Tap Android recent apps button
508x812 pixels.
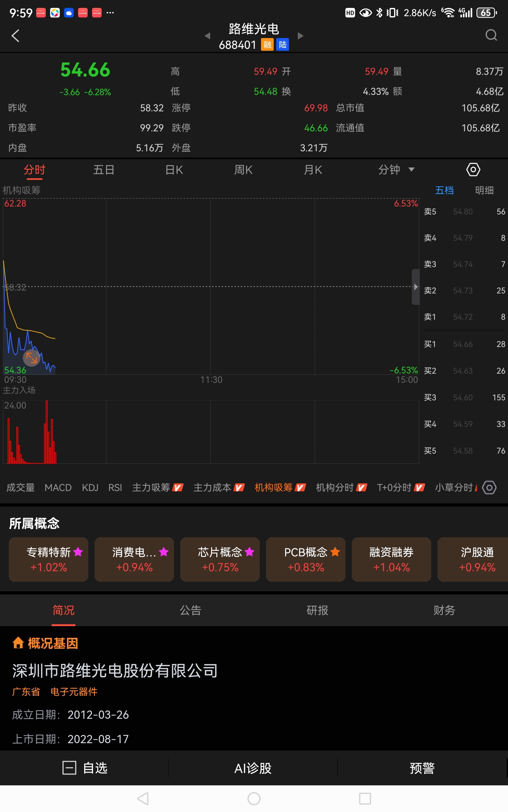pos(365,799)
